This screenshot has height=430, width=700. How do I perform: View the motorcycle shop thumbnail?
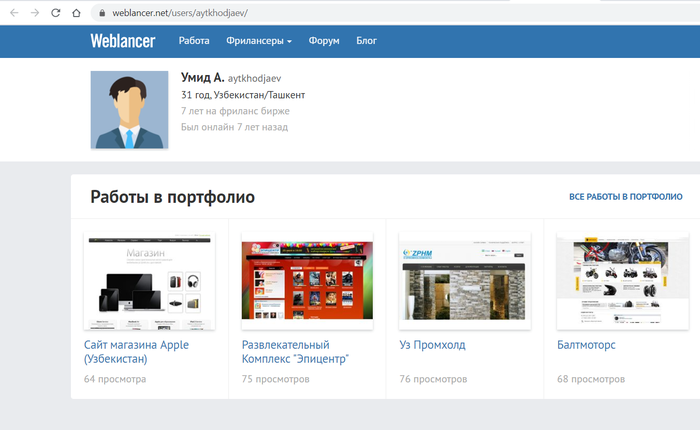tap(622, 281)
